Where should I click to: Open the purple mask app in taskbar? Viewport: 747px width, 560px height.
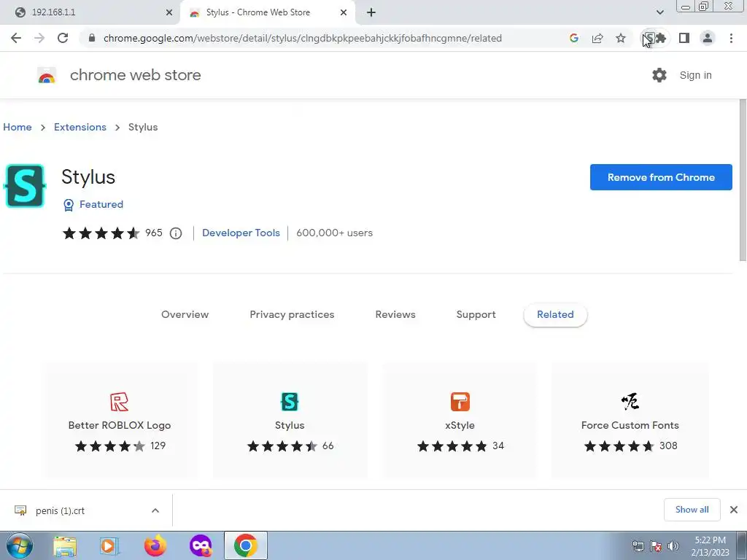click(201, 545)
